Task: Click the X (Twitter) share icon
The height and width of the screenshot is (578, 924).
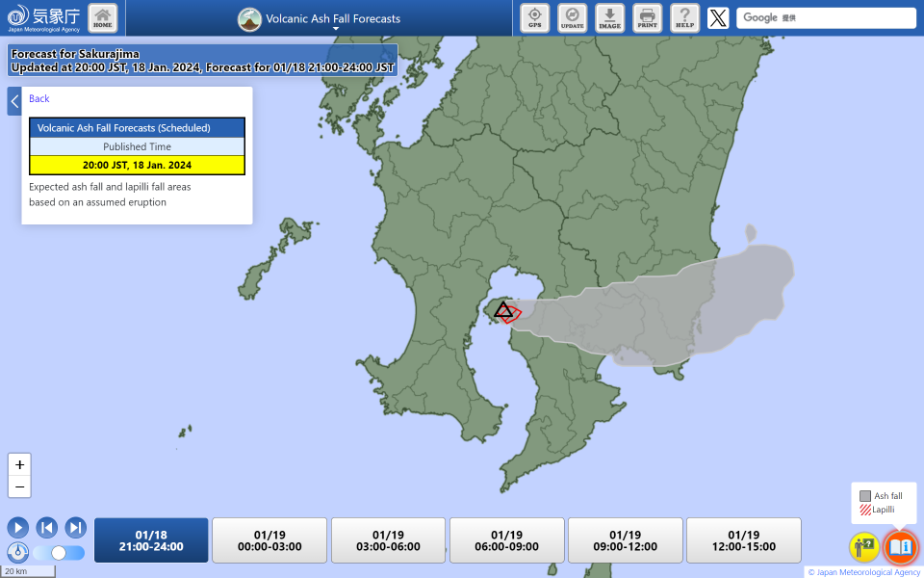Action: point(717,17)
